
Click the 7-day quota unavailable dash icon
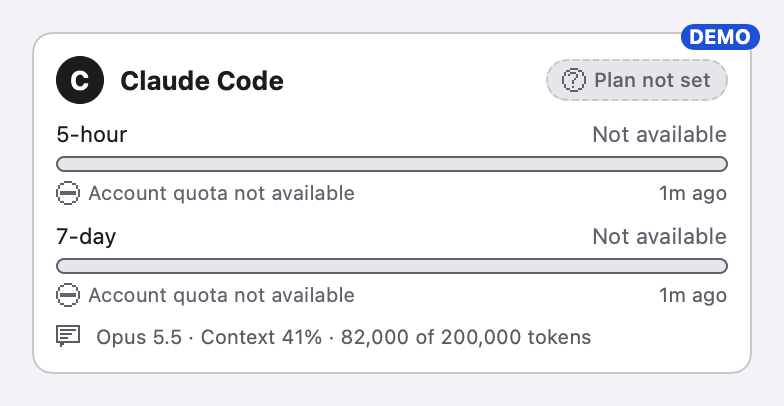click(68, 295)
